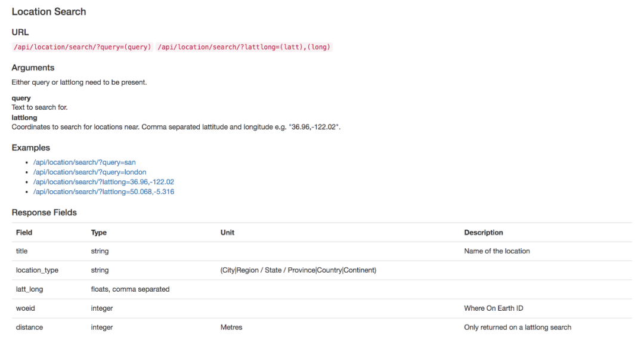
Task: Click the 'Name of the location' description
Action: pyautogui.click(x=497, y=251)
